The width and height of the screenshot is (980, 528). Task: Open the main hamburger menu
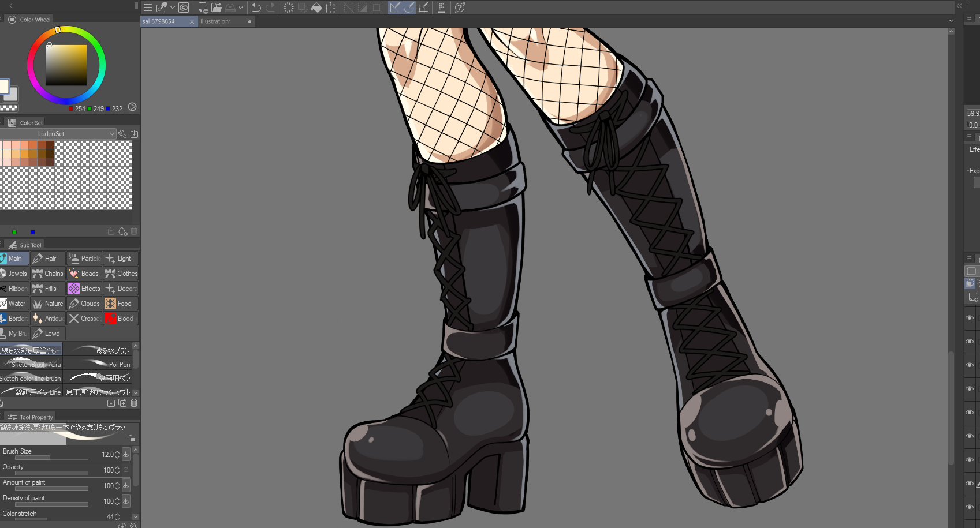pyautogui.click(x=148, y=8)
